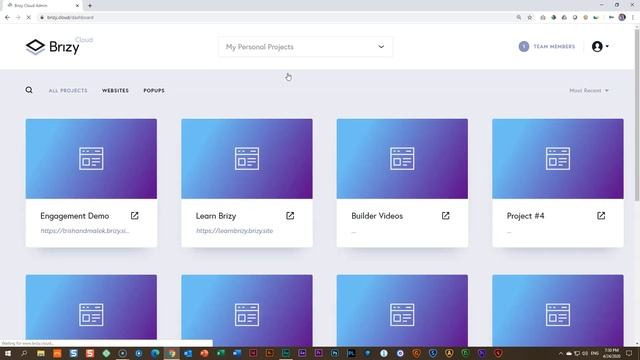The width and height of the screenshot is (640, 360).
Task: Open Windows taskbar search
Action: (24, 353)
